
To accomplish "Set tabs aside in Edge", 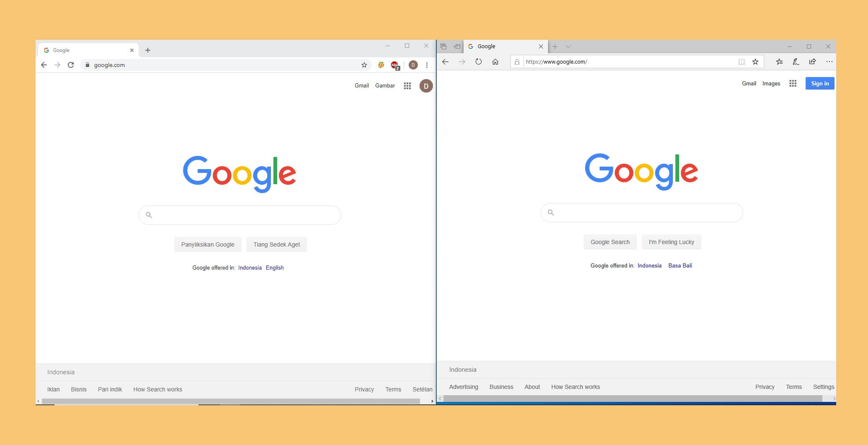I will click(x=457, y=46).
